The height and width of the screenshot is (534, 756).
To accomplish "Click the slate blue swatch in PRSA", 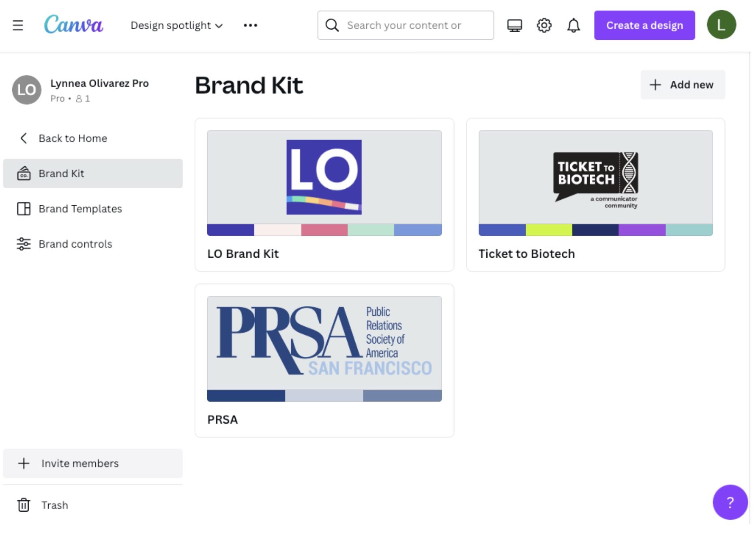I will [402, 396].
